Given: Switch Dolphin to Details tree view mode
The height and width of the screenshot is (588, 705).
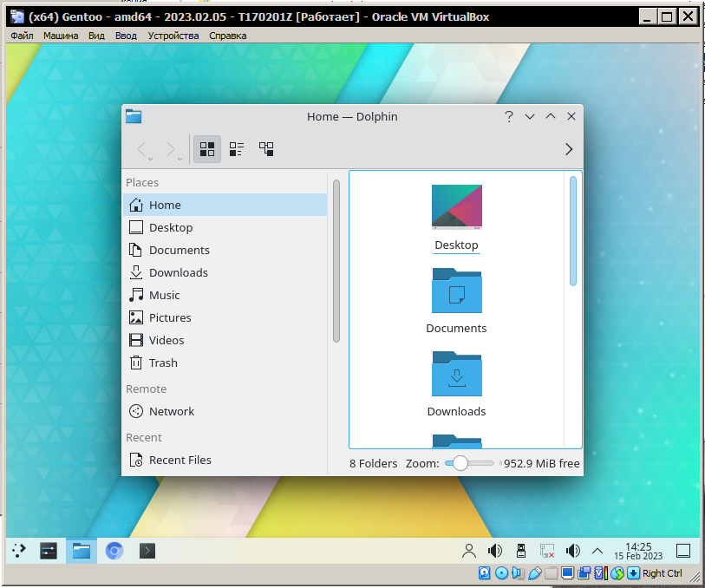Looking at the screenshot, I should [x=266, y=149].
